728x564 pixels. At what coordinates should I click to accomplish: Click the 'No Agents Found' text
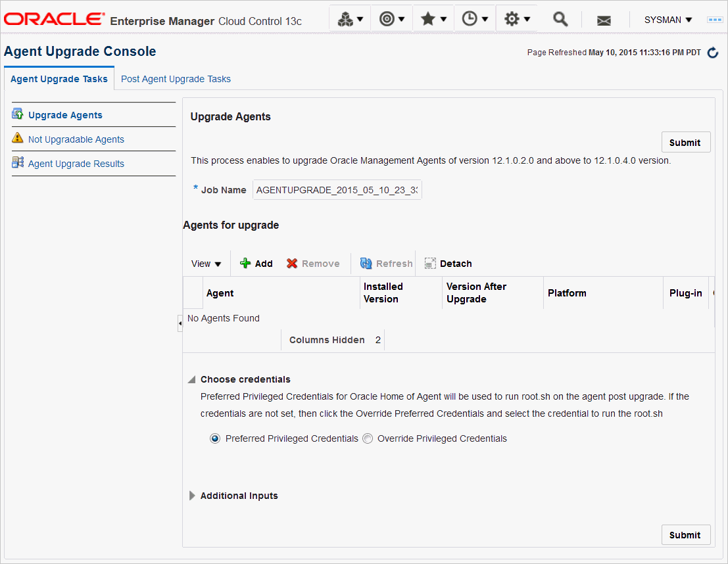tap(224, 318)
